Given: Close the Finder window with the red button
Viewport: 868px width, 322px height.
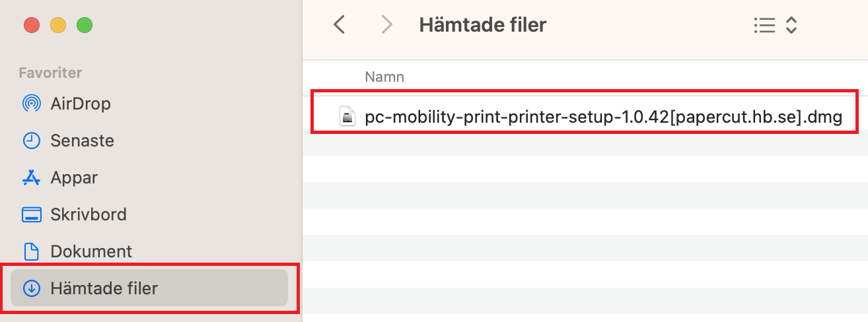Looking at the screenshot, I should point(32,26).
